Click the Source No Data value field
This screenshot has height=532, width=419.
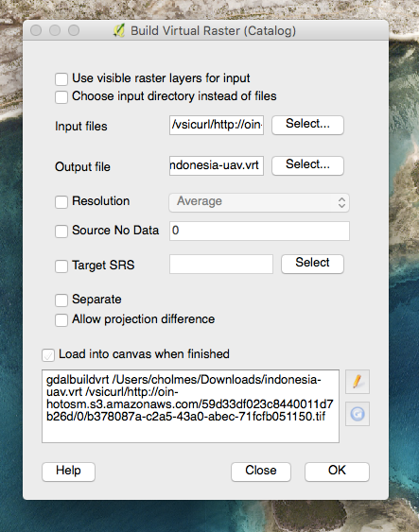(x=259, y=232)
